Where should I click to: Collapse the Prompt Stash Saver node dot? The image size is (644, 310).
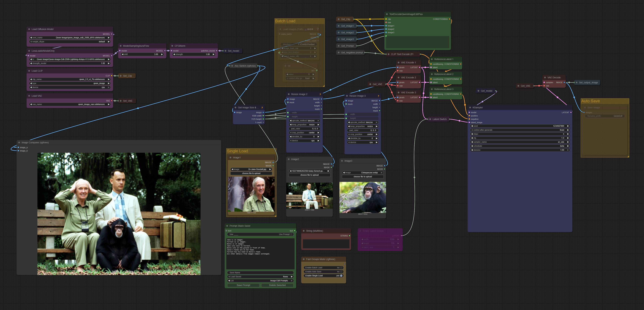[227, 226]
